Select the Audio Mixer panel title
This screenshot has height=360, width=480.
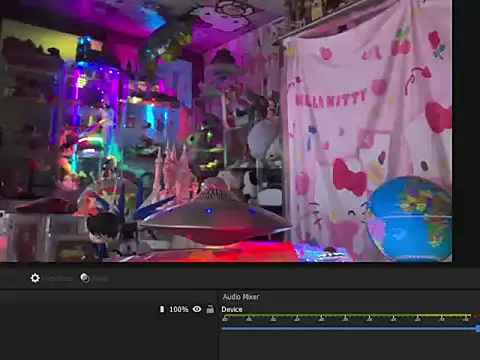241,297
